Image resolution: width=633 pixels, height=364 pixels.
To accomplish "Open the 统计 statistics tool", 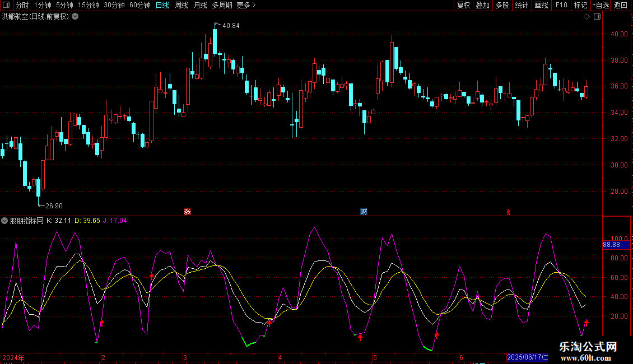I will point(522,5).
